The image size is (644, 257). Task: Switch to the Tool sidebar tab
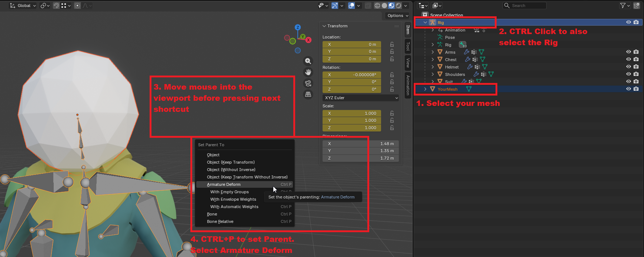tap(408, 46)
